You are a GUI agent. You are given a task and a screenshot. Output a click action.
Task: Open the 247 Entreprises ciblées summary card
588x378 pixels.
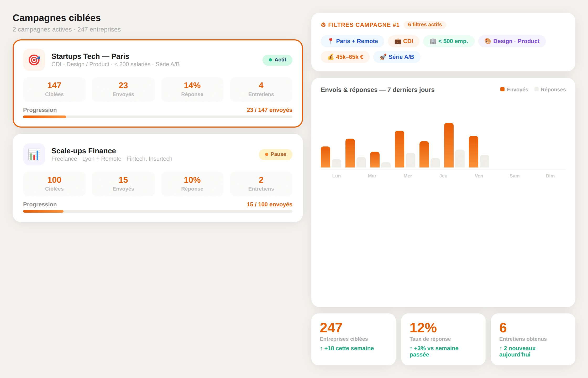353,339
